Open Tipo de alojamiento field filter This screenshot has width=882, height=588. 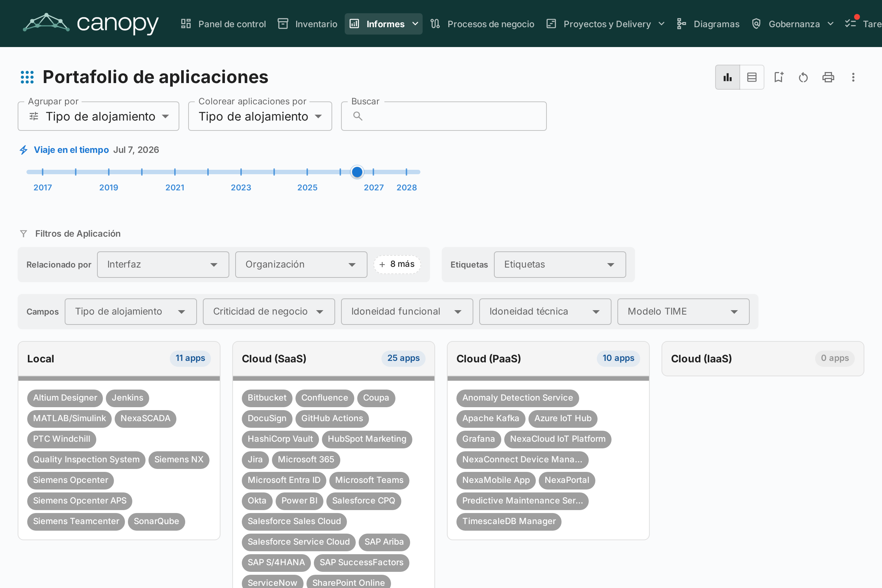[131, 312]
